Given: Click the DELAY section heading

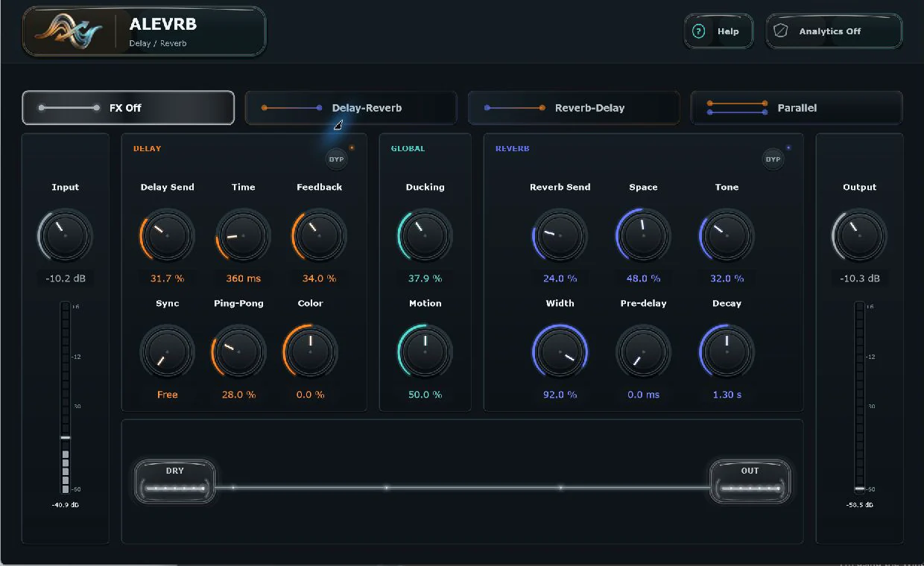Looking at the screenshot, I should 147,148.
